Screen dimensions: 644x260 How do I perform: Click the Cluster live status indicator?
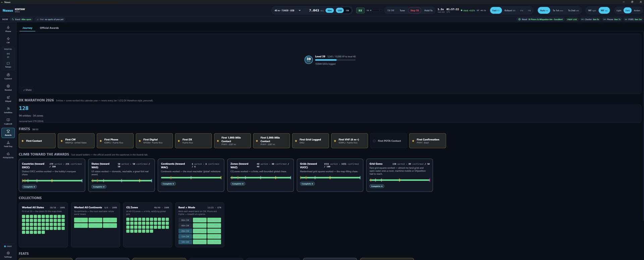point(590,19)
